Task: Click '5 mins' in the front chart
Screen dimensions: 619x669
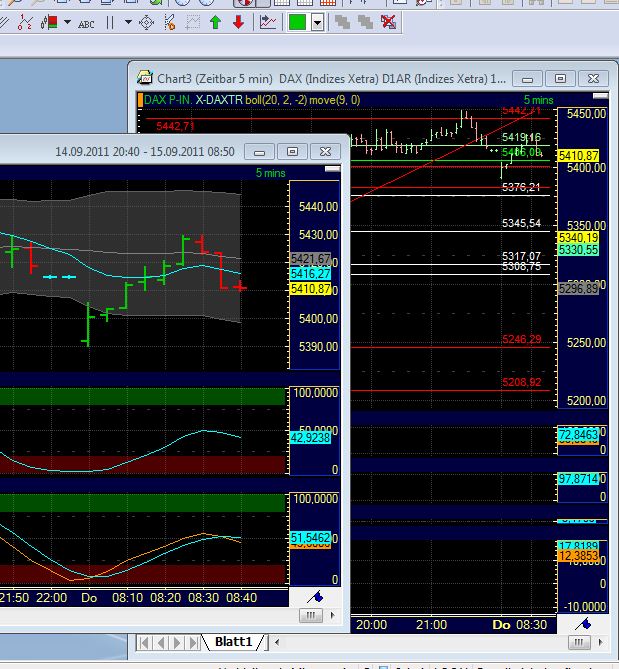Action: pos(270,173)
